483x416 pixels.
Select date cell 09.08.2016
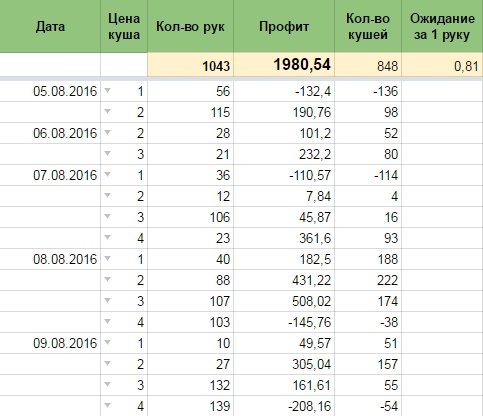(x=50, y=343)
